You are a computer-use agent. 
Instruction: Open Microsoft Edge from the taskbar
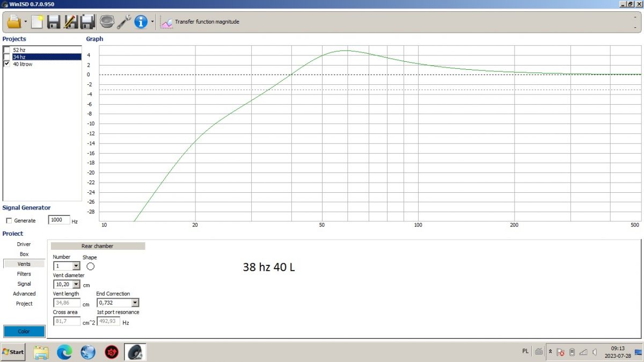click(x=64, y=352)
